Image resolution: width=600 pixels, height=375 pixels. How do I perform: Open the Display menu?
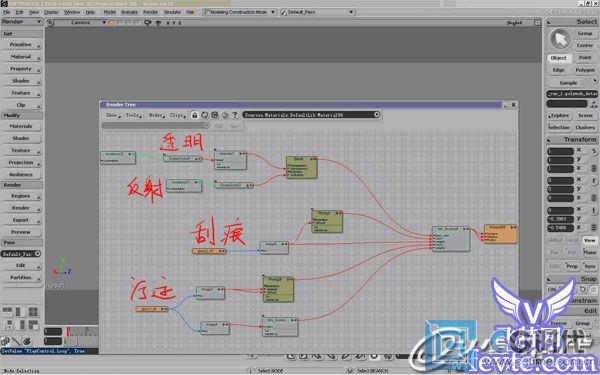point(51,12)
